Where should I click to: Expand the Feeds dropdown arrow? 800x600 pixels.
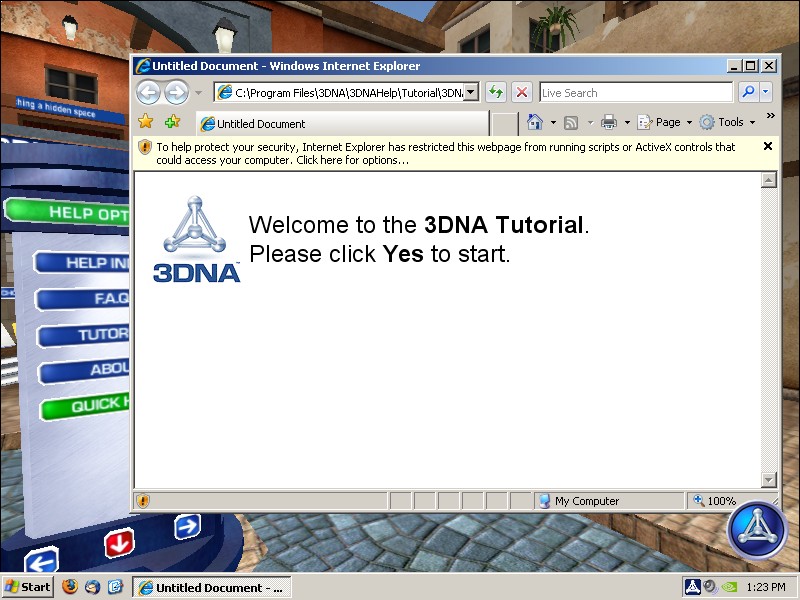pyautogui.click(x=590, y=122)
